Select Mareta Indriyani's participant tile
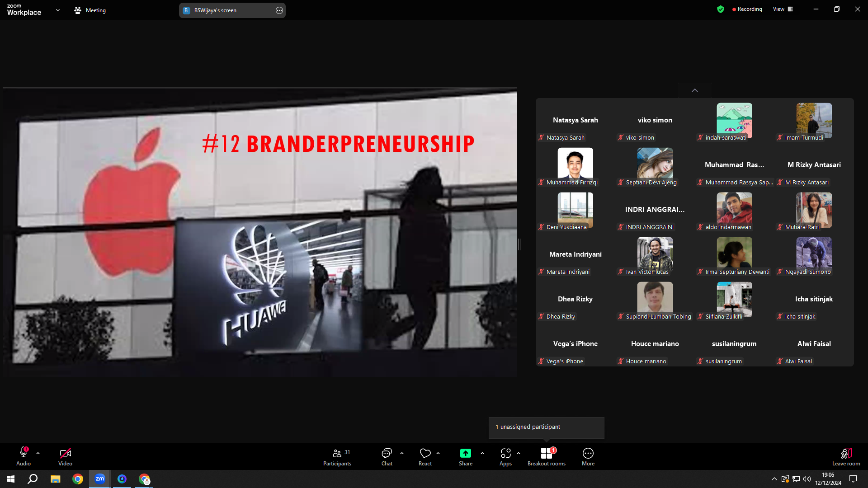This screenshot has height=488, width=868. pyautogui.click(x=576, y=254)
